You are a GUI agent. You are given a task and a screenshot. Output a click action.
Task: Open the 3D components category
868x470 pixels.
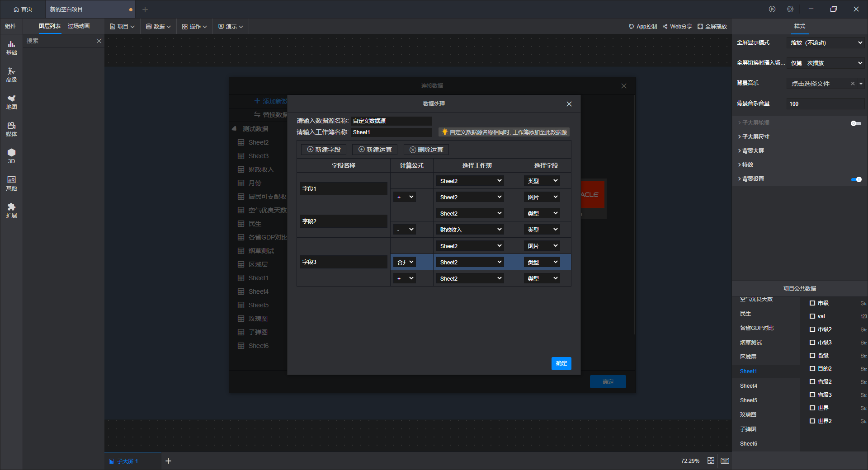pos(11,156)
